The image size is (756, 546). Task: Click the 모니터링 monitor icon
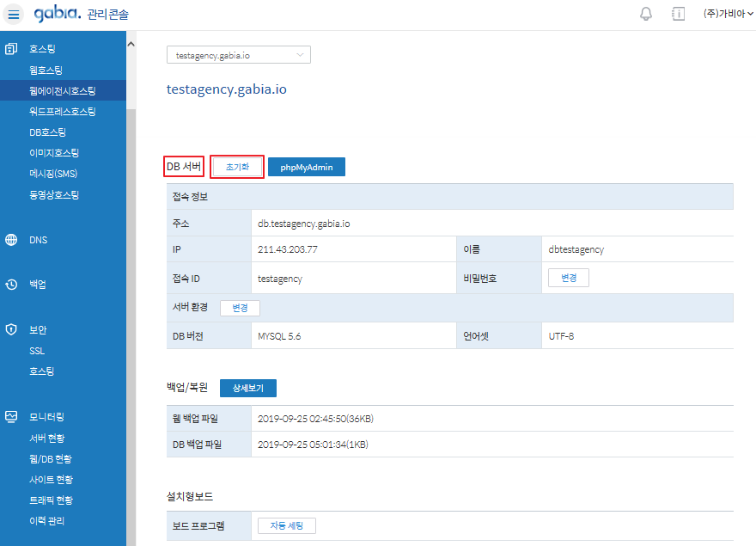pos(11,417)
